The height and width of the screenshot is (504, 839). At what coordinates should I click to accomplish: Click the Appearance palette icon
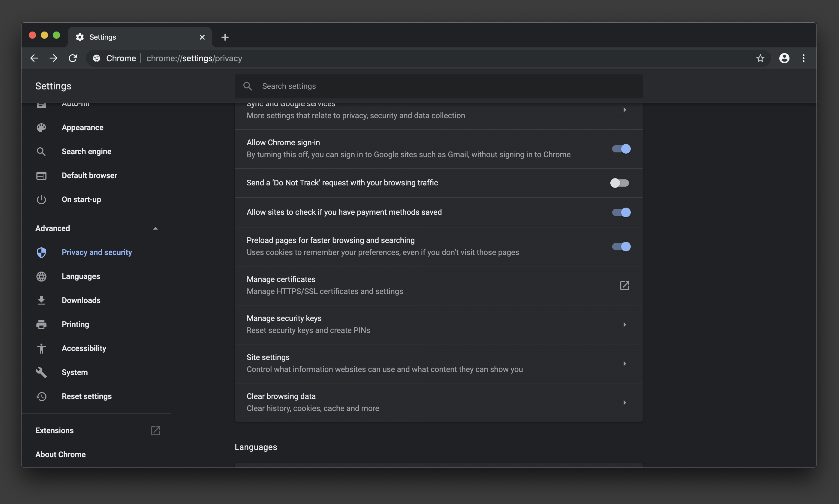41,128
